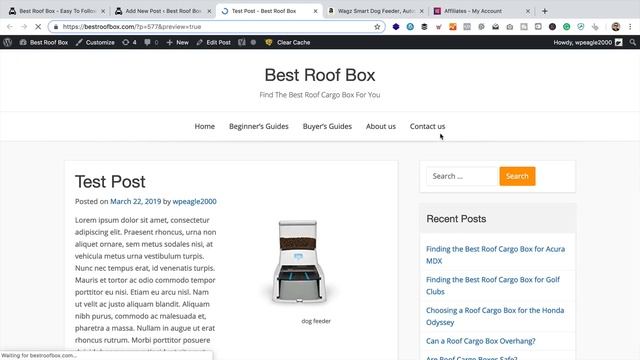Bookmark this page with the star icon
The height and width of the screenshot is (360, 640).
point(377,27)
